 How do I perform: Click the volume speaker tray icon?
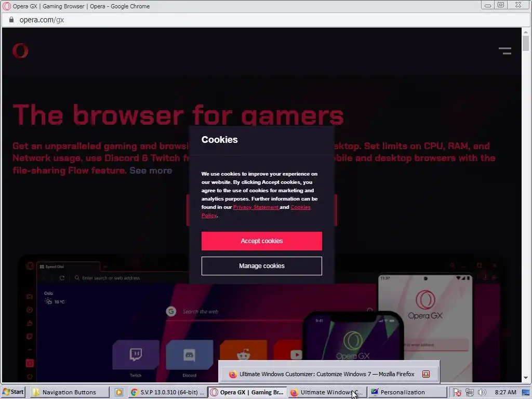click(x=482, y=392)
